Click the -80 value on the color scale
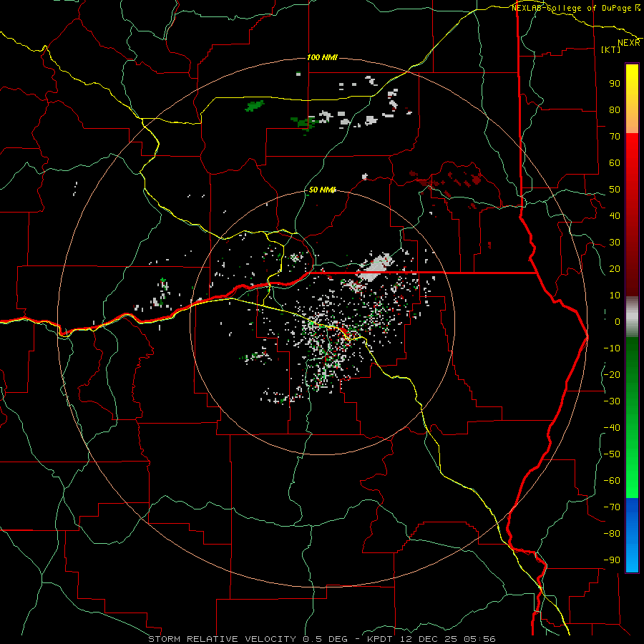The width and height of the screenshot is (644, 644). 612,534
